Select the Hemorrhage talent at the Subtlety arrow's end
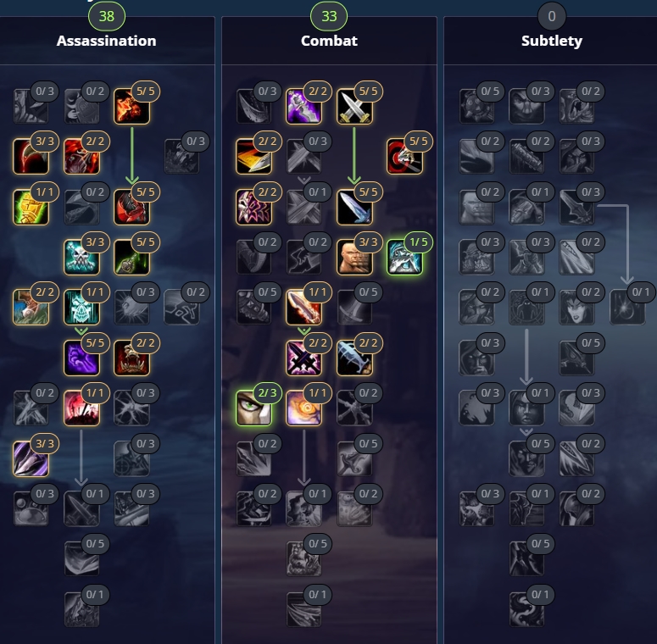Screen dimensions: 657x644 627,308
